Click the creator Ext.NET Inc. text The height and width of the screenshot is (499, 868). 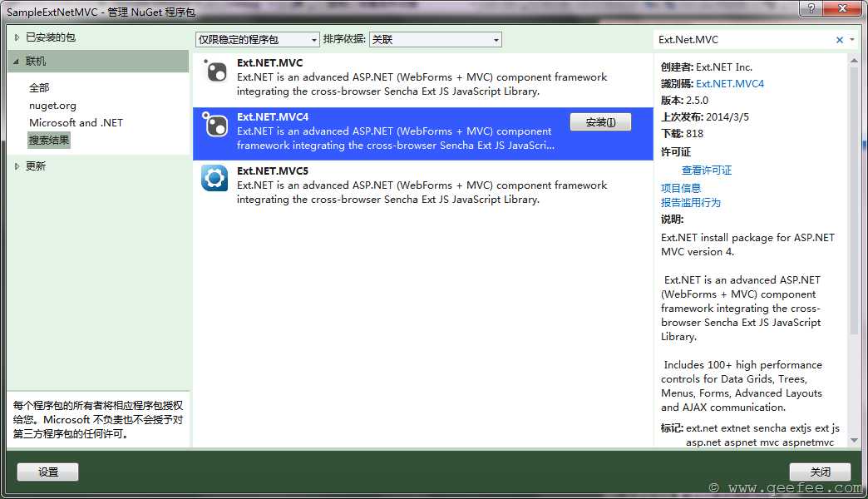(x=724, y=67)
